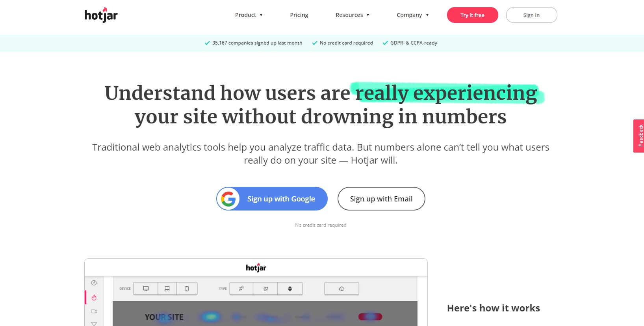The width and height of the screenshot is (644, 326).
Task: Select the tablet device icon in the demo
Action: click(167, 289)
